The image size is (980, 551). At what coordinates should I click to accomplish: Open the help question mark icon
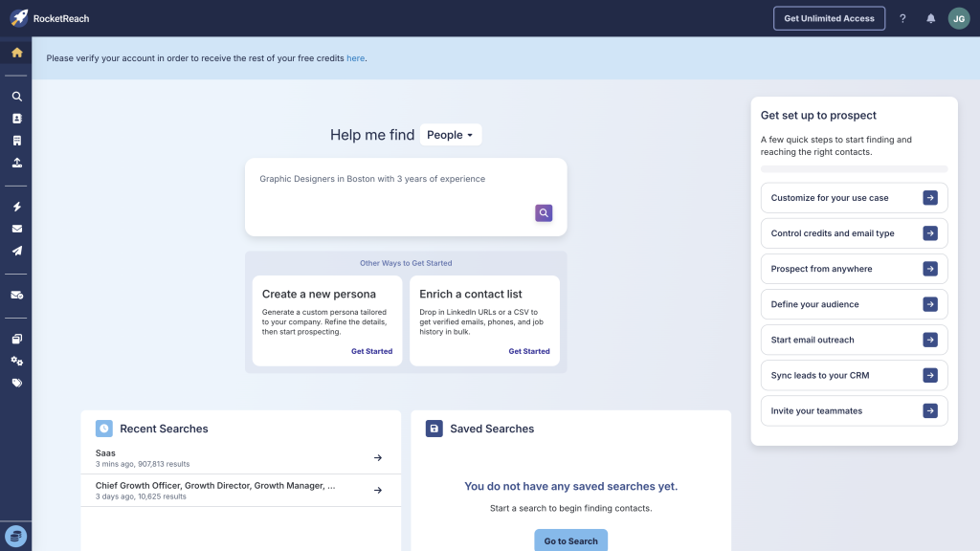click(x=902, y=19)
